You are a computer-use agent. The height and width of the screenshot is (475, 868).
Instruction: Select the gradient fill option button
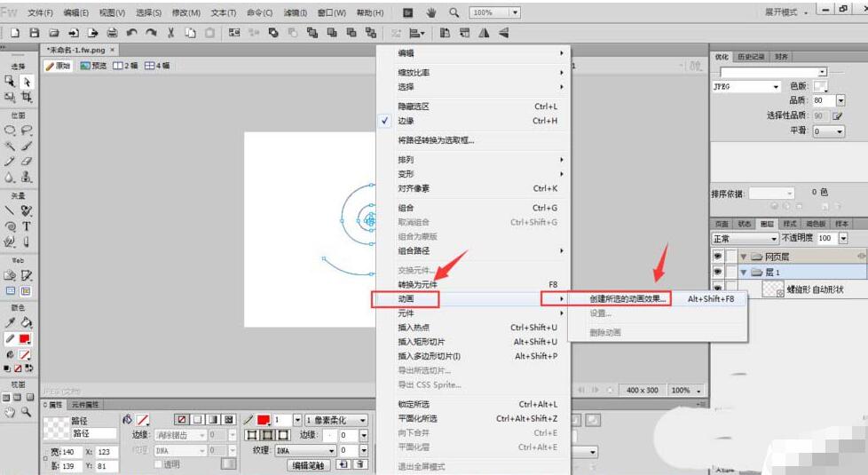pos(213,420)
